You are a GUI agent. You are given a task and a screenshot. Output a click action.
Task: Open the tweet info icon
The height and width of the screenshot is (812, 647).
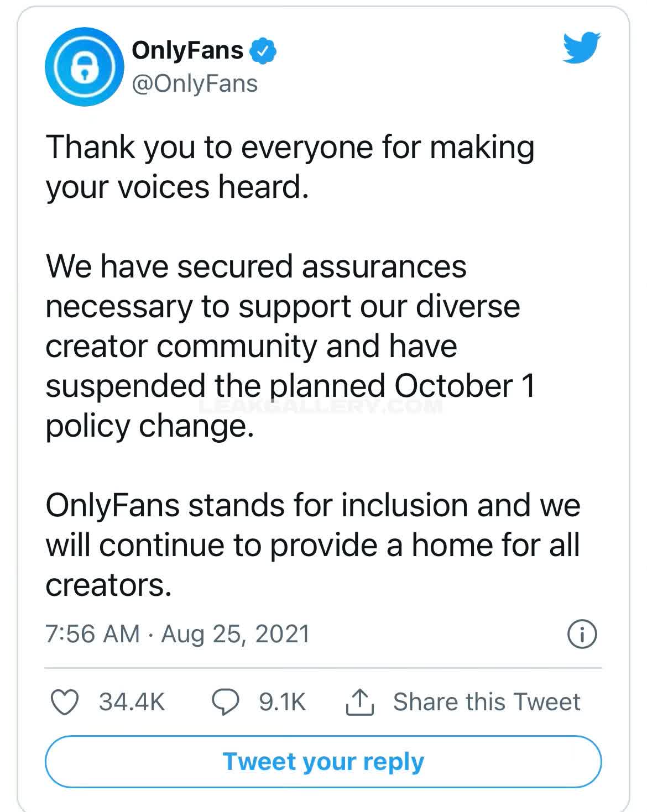point(582,634)
